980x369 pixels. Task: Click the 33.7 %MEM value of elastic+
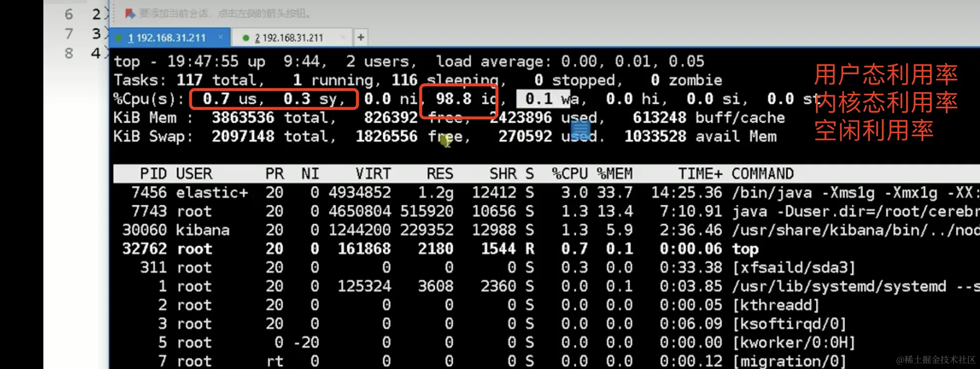[615, 192]
